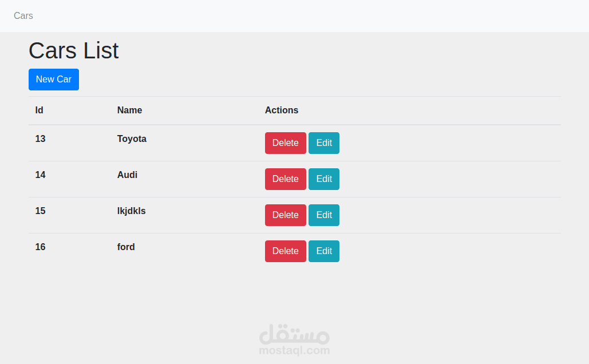Click the Id column header
Image resolution: width=589 pixels, height=364 pixels.
point(39,110)
